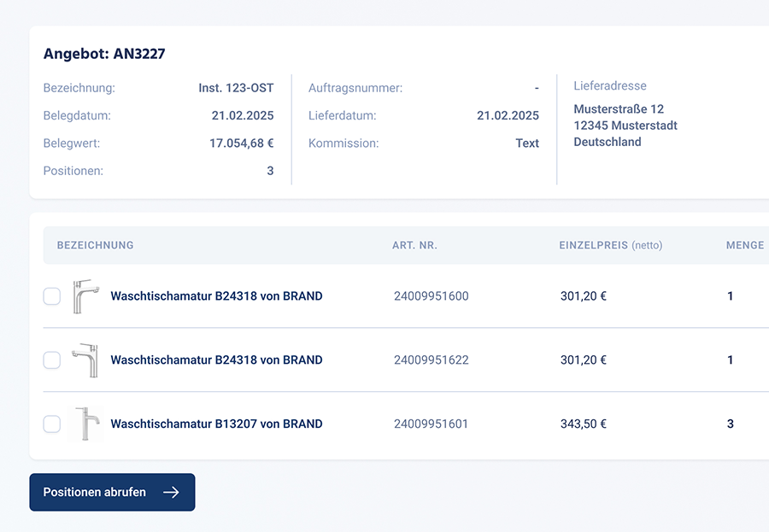Sort by EINZELPREIS (netto) column header

pos(610,245)
